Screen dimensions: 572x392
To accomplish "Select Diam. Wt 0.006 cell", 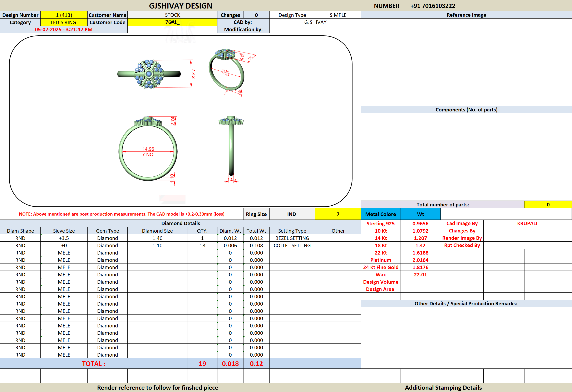I will point(230,245).
